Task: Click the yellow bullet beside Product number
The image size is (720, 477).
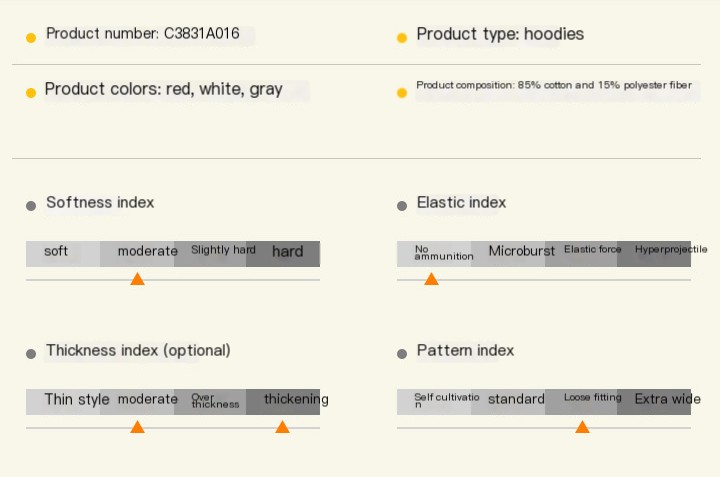Action: [x=31, y=37]
